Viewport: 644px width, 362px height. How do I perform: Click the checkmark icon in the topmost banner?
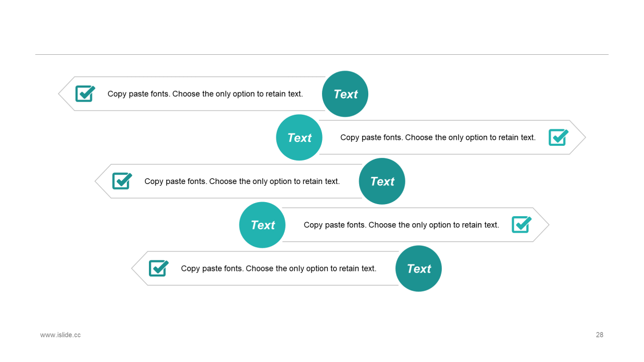tap(85, 94)
